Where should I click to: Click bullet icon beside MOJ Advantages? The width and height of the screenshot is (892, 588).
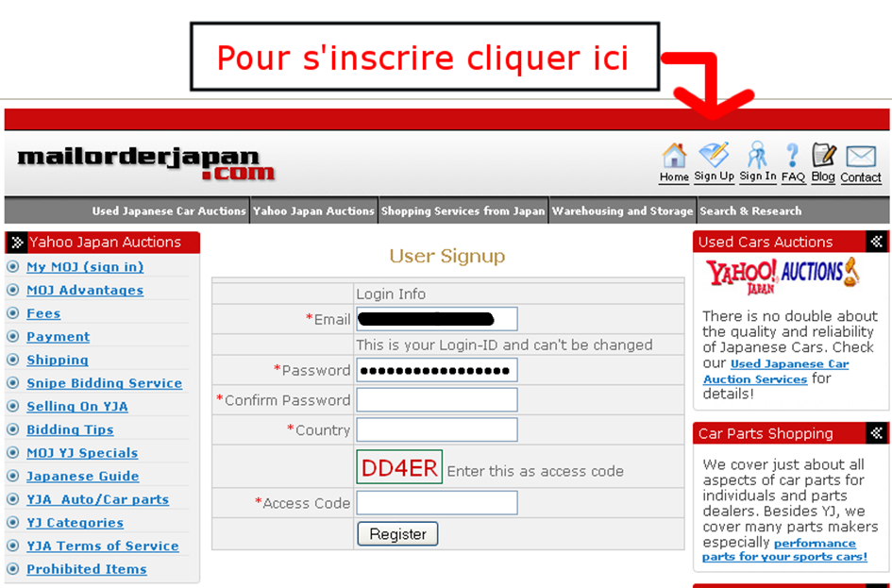click(x=13, y=290)
